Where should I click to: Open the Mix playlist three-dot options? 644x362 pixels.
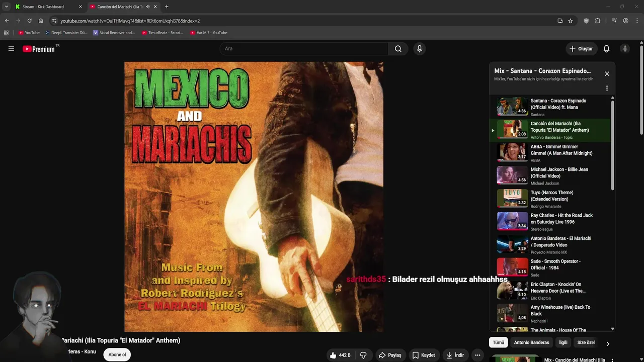pyautogui.click(x=607, y=88)
